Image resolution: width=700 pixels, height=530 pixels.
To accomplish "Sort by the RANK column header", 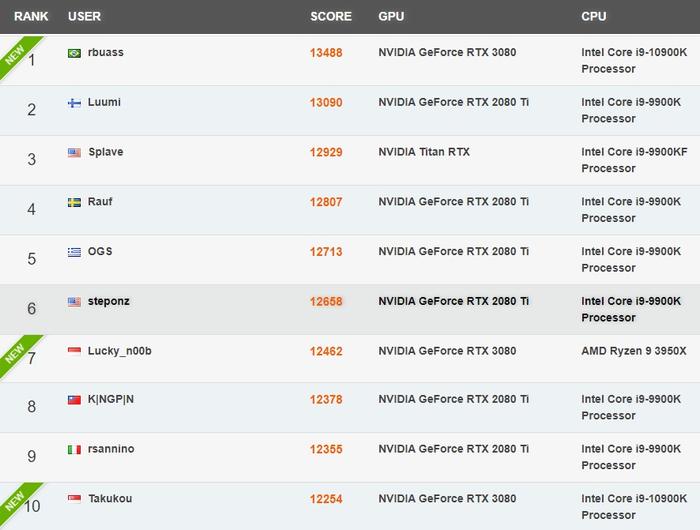I will click(31, 17).
